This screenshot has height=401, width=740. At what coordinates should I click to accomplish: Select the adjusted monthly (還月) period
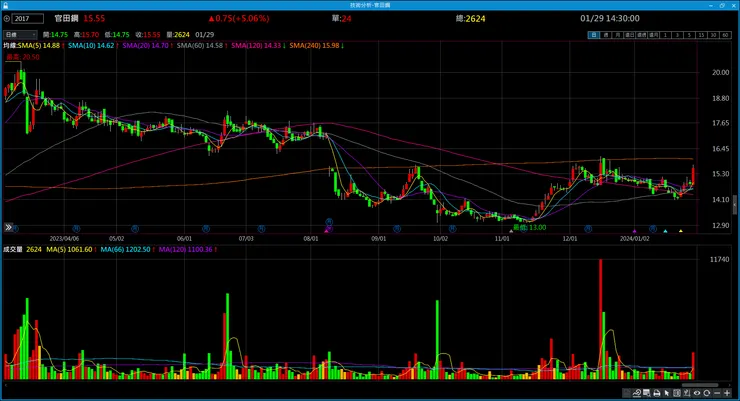654,35
